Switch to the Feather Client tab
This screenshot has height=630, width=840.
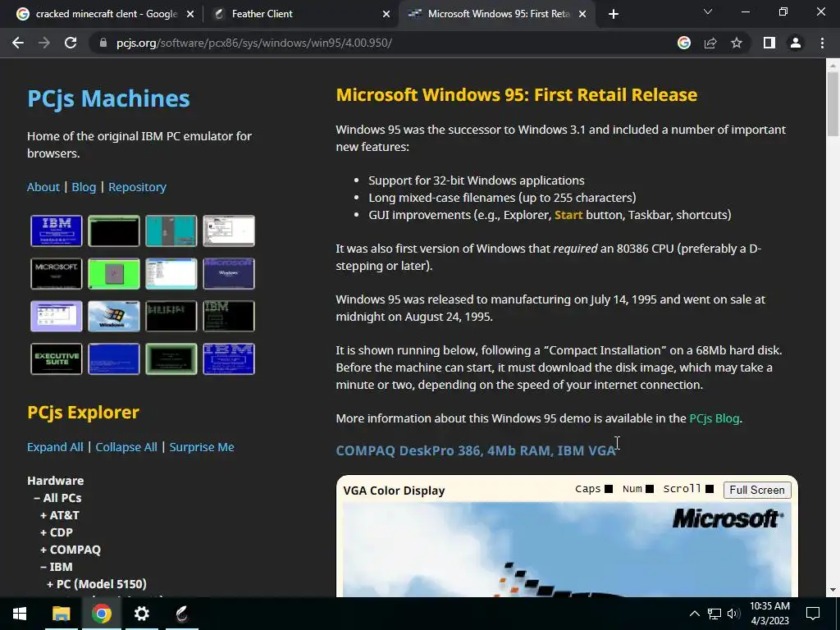pyautogui.click(x=300, y=14)
